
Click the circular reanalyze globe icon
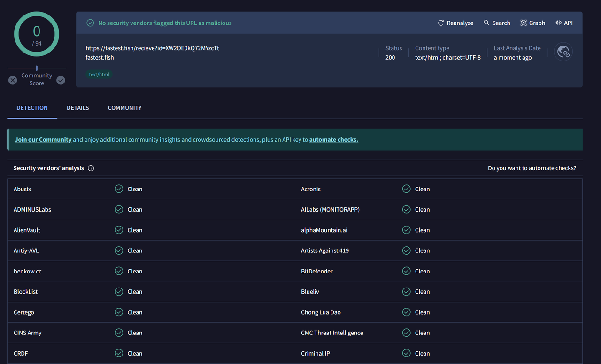[562, 52]
